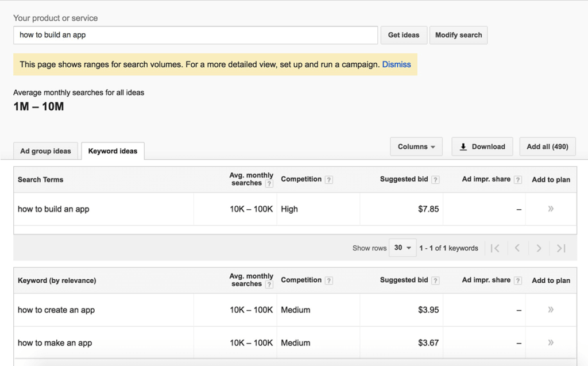This screenshot has height=366, width=588.
Task: Switch to the Ad group ideas tab
Action: pos(45,151)
